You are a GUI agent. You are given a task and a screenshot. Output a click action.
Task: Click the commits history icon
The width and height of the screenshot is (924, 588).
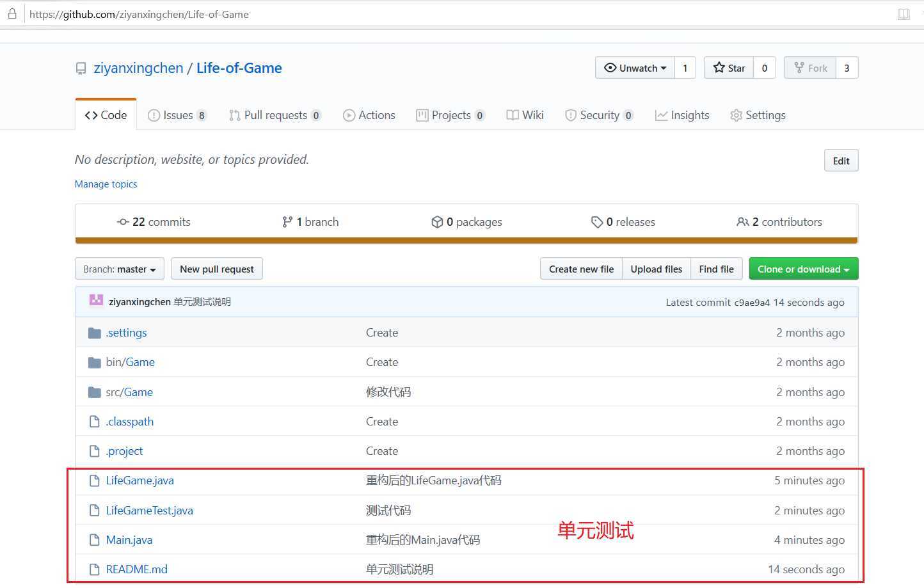pyautogui.click(x=123, y=222)
